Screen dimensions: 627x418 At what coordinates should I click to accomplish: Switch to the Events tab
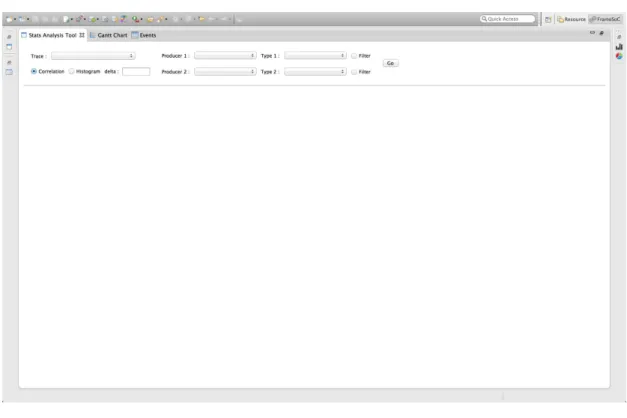tap(144, 35)
